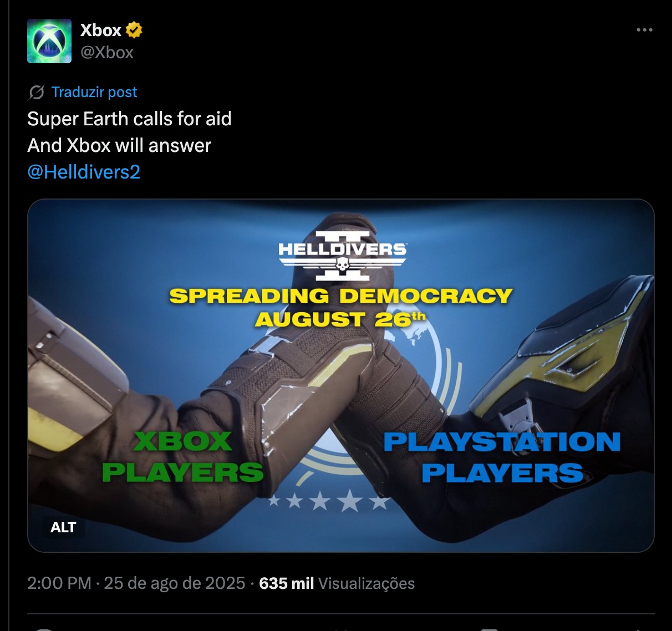
Task: Click the translate icon before Traduzir post
Action: click(37, 92)
